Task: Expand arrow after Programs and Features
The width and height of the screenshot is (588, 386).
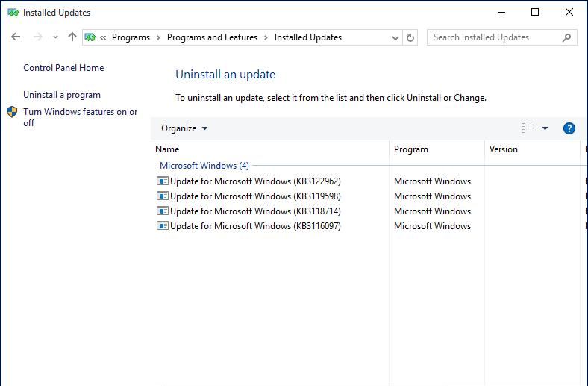Action: (x=266, y=37)
